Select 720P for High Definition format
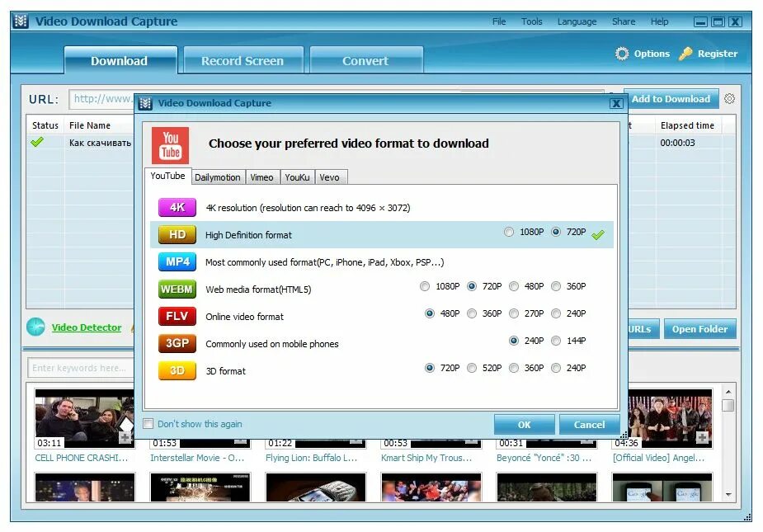Viewport: 763px width, 532px height. point(556,232)
